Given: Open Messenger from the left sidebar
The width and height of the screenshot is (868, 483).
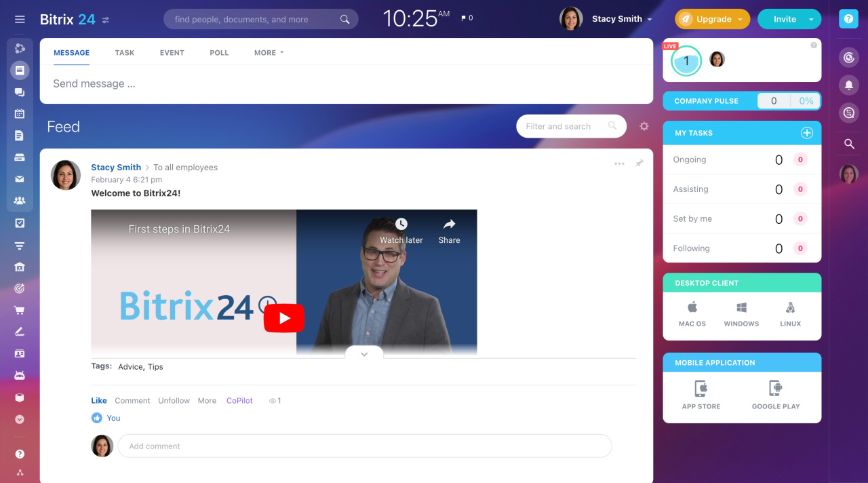Looking at the screenshot, I should [x=19, y=92].
